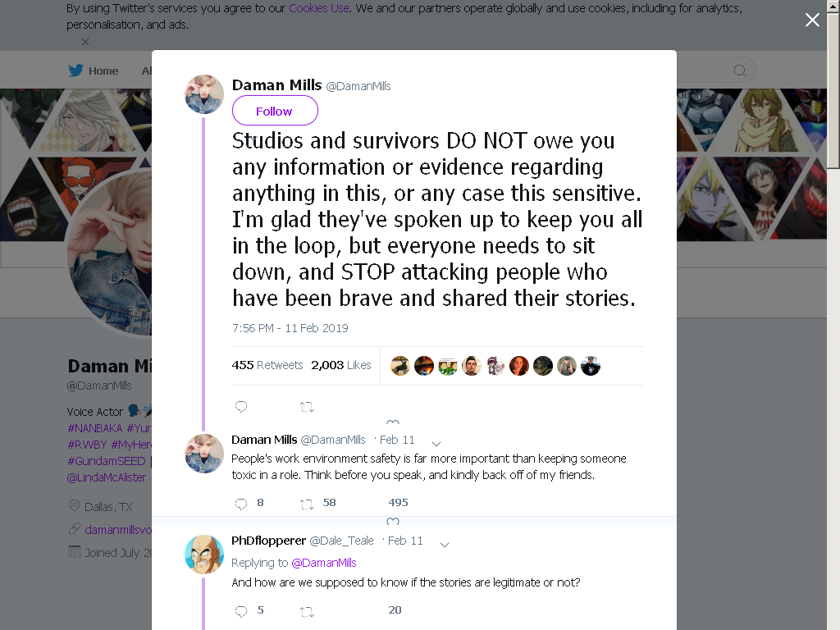Click the search magnifier icon in the top bar
The width and height of the screenshot is (840, 630).
739,71
